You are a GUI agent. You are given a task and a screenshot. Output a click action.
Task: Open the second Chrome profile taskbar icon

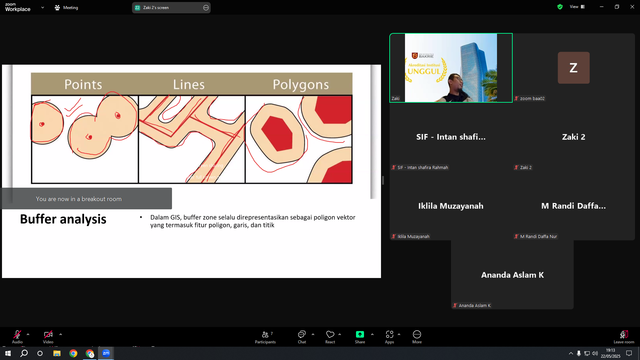tap(89, 353)
